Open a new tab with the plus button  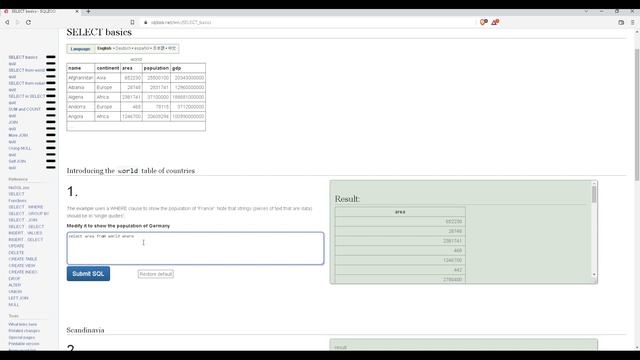point(88,11)
